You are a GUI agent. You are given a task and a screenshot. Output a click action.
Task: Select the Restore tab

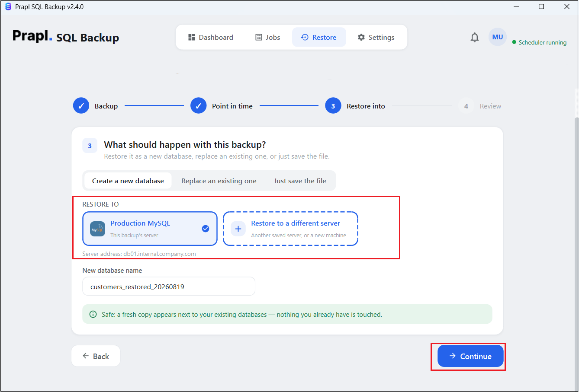[319, 37]
